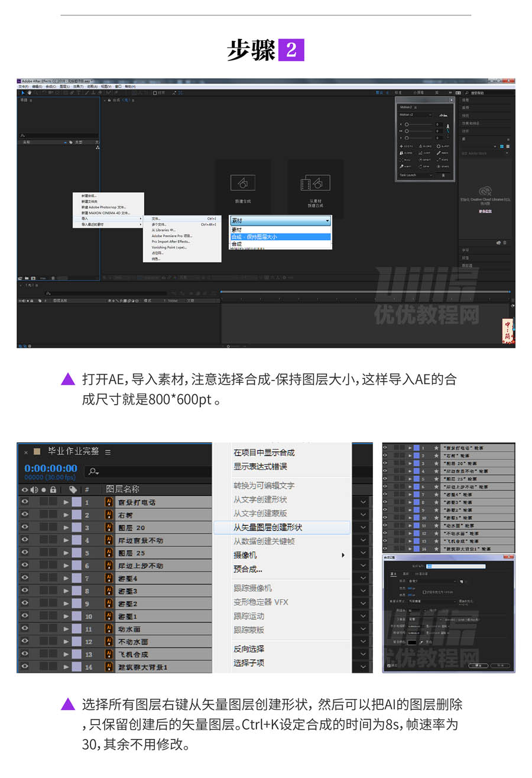Select 合成 - 保持图层大小 option
The width and height of the screenshot is (532, 778).
[280, 237]
